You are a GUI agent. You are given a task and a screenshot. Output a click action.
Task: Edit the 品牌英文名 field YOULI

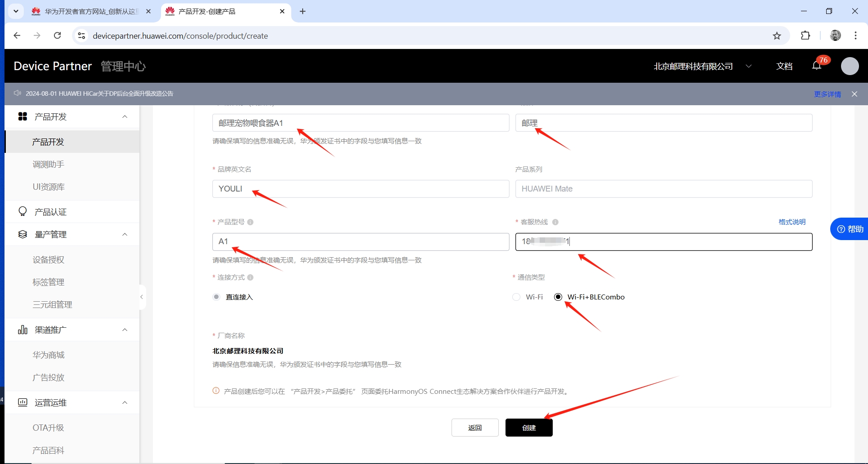(x=361, y=189)
